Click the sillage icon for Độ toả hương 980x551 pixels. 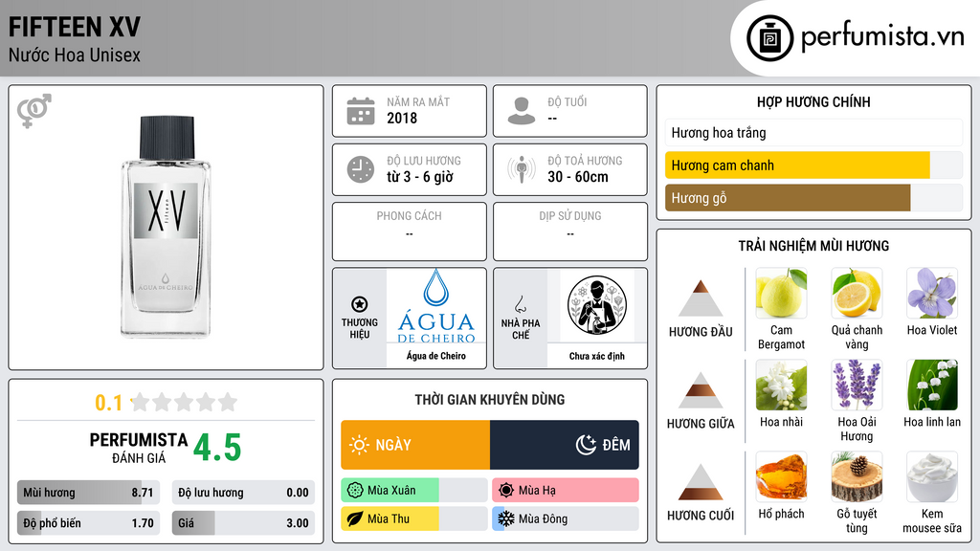(522, 169)
